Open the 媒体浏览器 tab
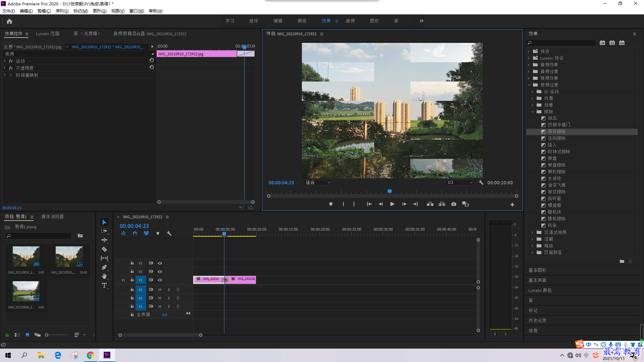This screenshot has width=644, height=362. tap(52, 217)
